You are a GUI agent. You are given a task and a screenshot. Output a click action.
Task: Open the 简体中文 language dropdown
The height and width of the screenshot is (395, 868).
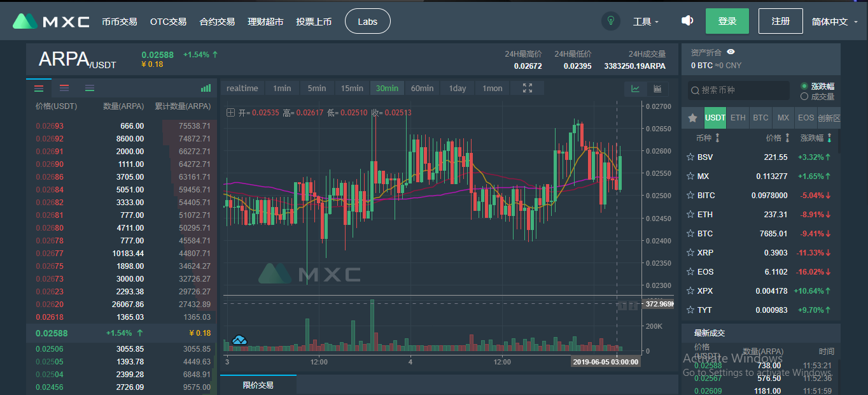[835, 22]
